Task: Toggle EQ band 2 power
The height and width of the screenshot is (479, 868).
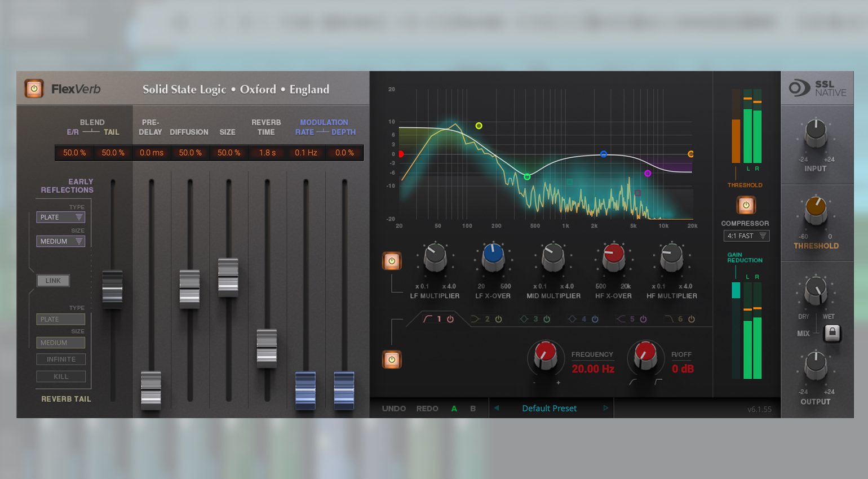Action: tap(498, 319)
